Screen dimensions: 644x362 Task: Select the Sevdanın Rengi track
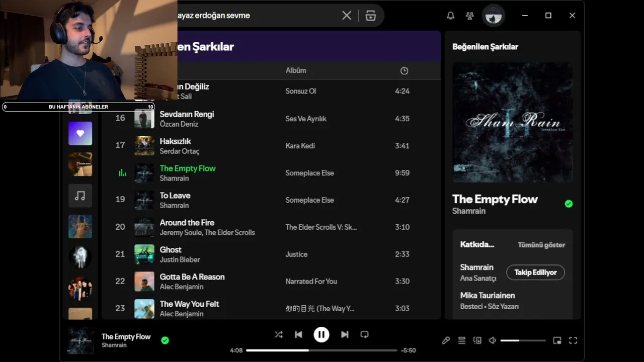tap(187, 114)
